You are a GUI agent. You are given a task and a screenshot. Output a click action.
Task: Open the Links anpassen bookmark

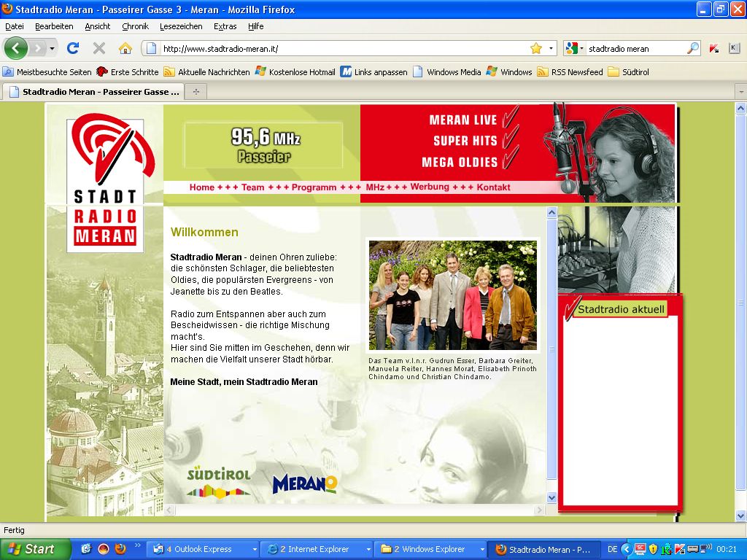[374, 72]
